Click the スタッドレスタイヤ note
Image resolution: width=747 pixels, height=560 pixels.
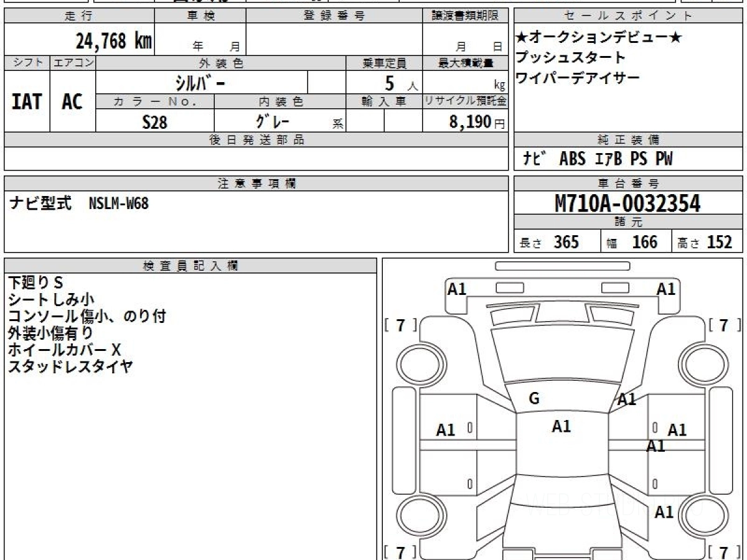[x=70, y=366]
